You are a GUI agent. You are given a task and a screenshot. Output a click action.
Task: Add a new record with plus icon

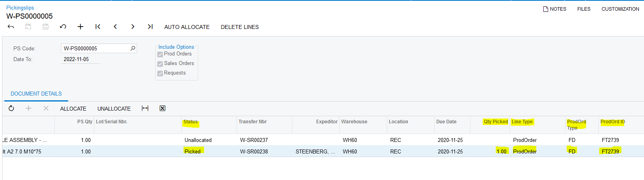point(80,27)
